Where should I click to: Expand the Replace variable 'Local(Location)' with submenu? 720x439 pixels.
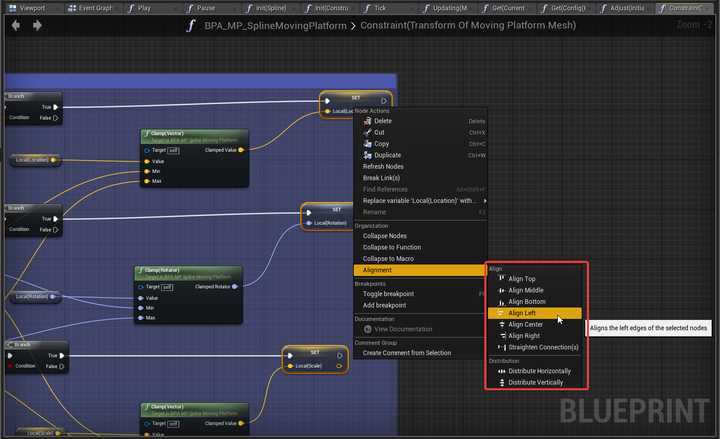point(420,201)
